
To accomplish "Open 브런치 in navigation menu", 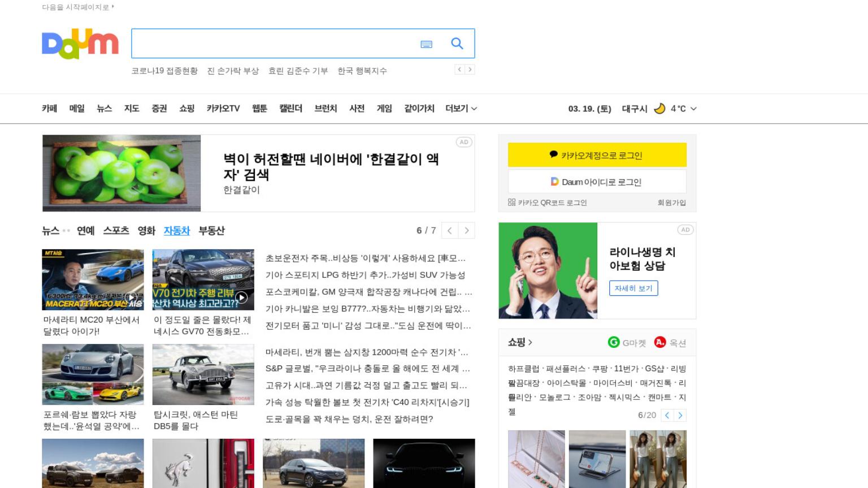I will click(x=326, y=108).
